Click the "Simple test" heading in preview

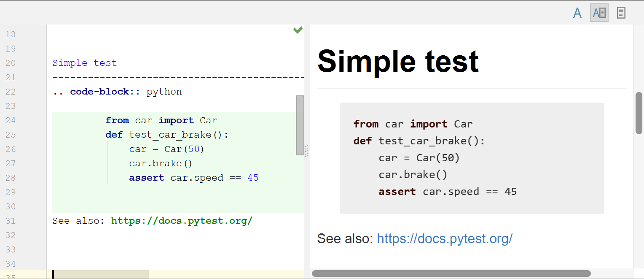coord(398,61)
